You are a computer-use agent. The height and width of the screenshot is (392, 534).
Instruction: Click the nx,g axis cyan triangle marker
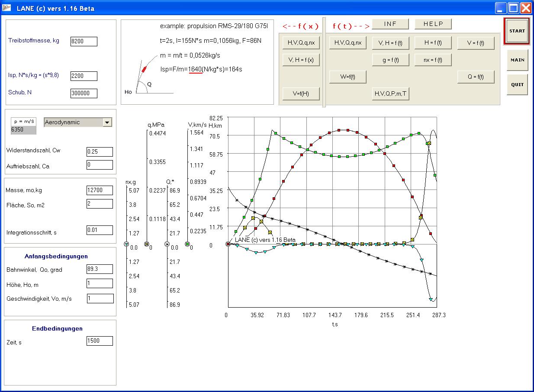click(x=126, y=244)
